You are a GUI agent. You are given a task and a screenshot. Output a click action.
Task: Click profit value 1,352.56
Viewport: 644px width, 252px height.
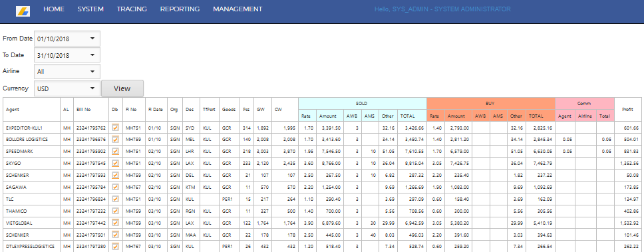[629, 163]
